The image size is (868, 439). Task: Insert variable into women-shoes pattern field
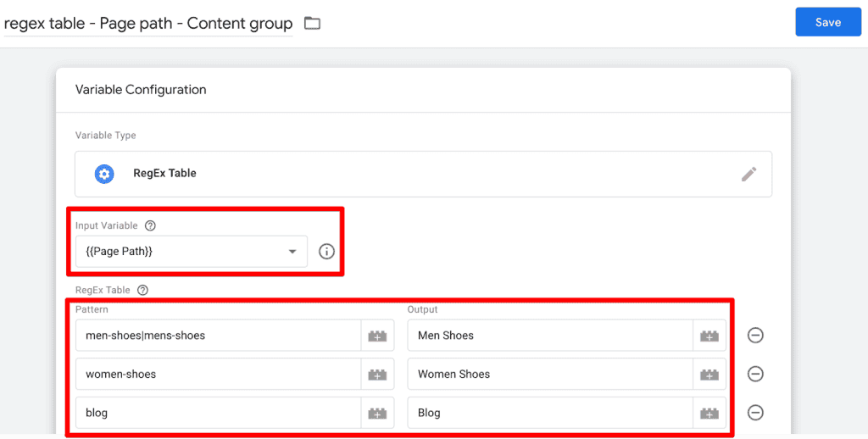click(x=377, y=375)
